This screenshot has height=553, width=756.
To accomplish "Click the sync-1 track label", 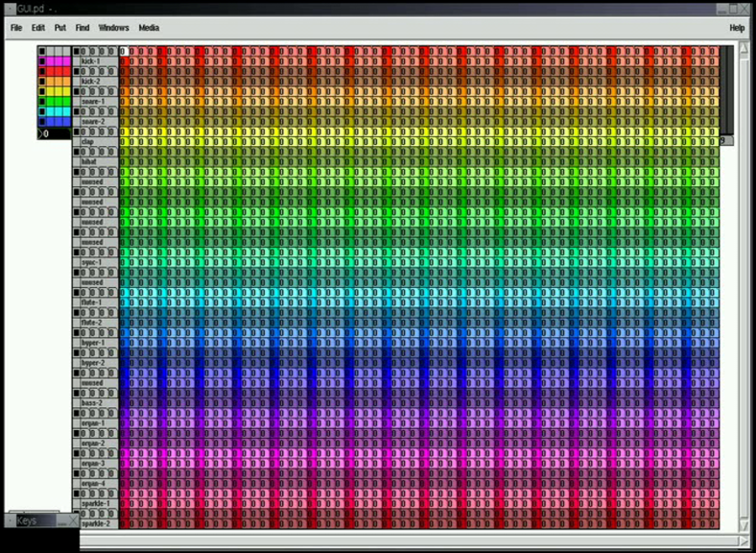I will [91, 262].
